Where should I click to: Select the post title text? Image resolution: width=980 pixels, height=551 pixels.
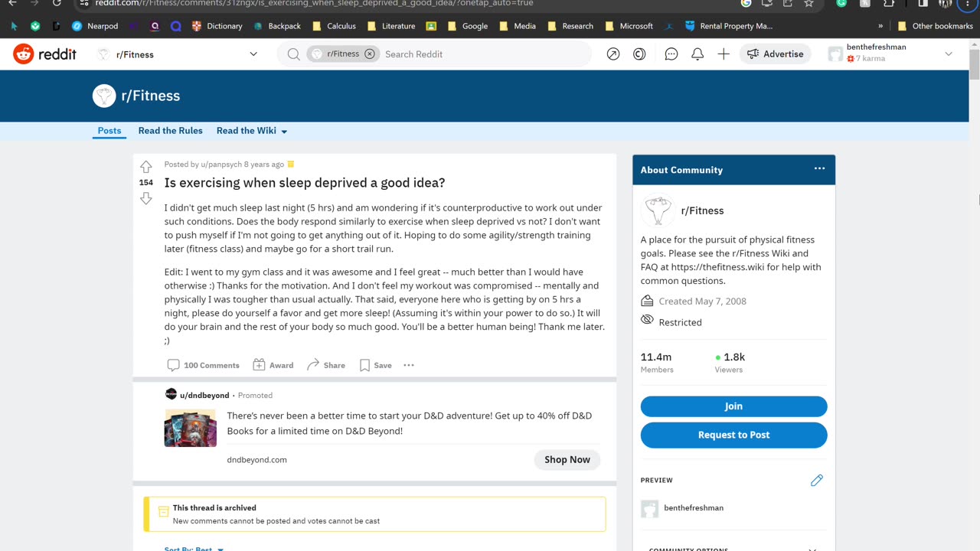point(305,183)
